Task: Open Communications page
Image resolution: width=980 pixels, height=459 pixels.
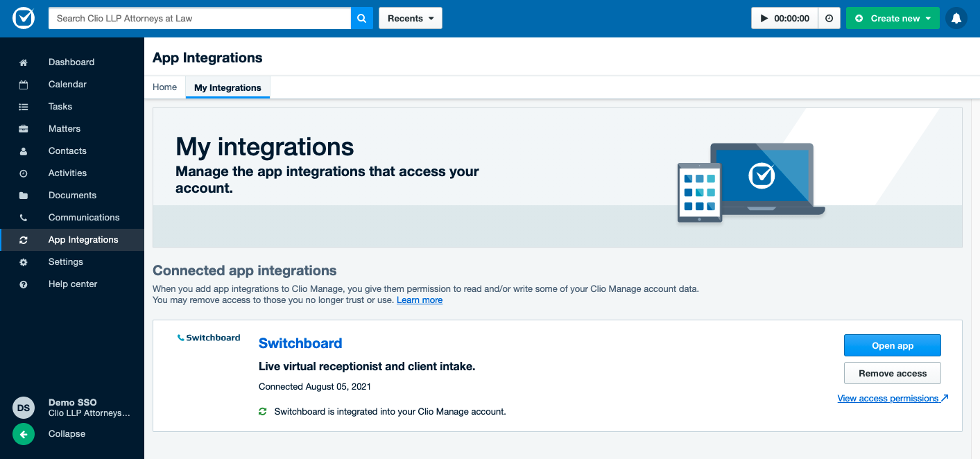Action: pyautogui.click(x=72, y=218)
